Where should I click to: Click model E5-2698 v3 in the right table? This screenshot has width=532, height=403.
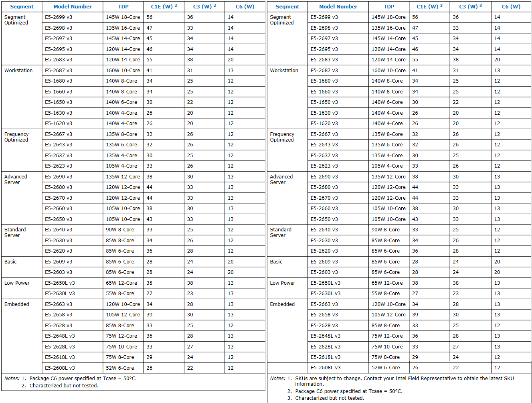pos(324,28)
